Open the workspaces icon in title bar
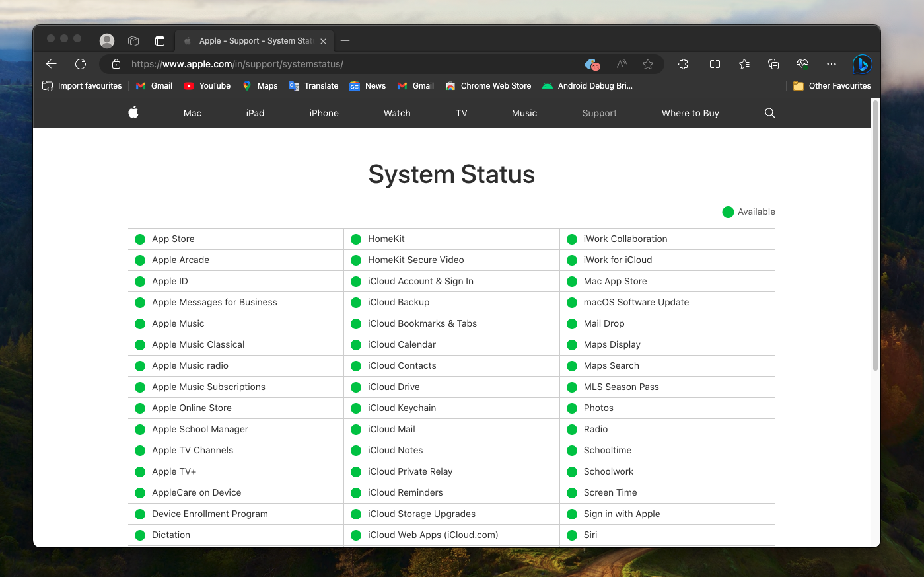Screen dimensions: 924x577 pos(133,41)
